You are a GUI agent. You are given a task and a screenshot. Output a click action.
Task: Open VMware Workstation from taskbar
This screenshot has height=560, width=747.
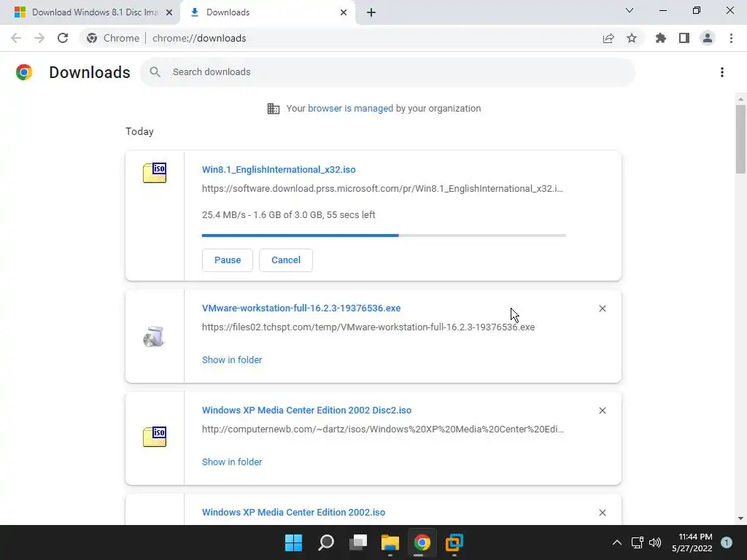[x=454, y=542]
